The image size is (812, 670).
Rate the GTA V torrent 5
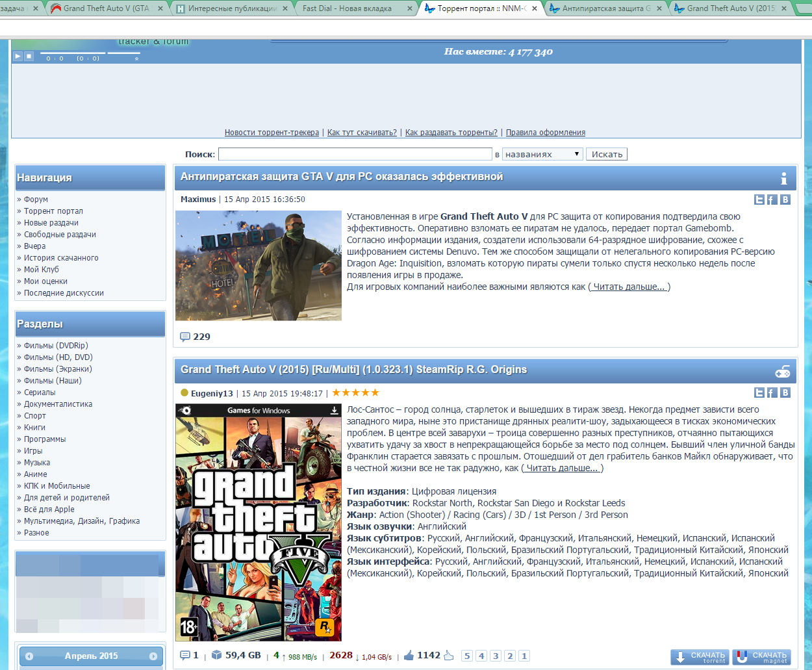[467, 656]
